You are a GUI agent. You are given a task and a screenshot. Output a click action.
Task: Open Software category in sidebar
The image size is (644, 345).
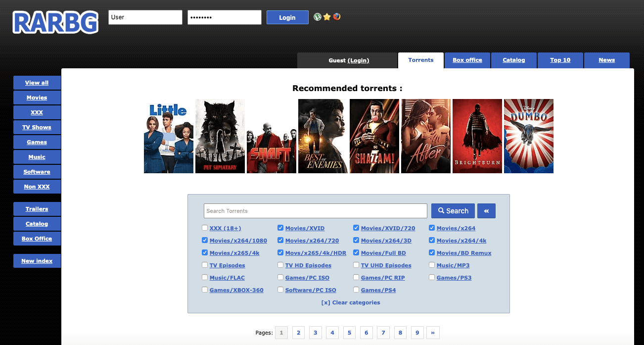point(37,172)
